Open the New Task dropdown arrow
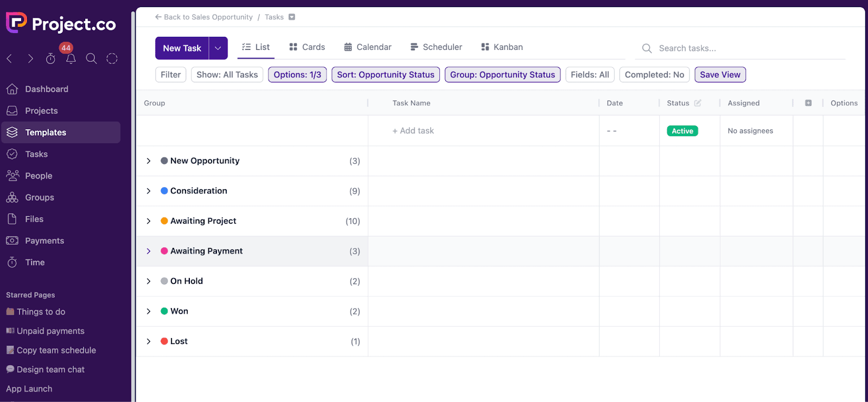Image resolution: width=868 pixels, height=402 pixels. (218, 48)
